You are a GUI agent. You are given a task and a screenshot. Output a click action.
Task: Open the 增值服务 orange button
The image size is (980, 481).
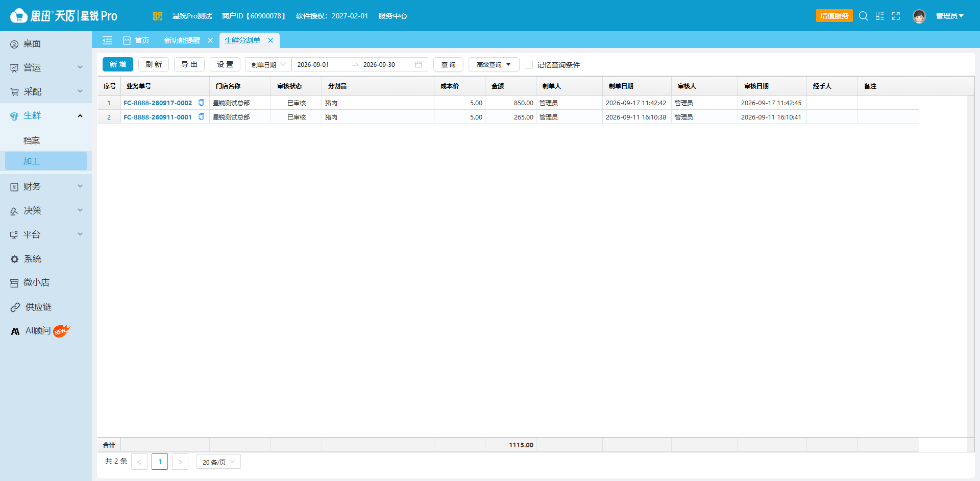835,16
